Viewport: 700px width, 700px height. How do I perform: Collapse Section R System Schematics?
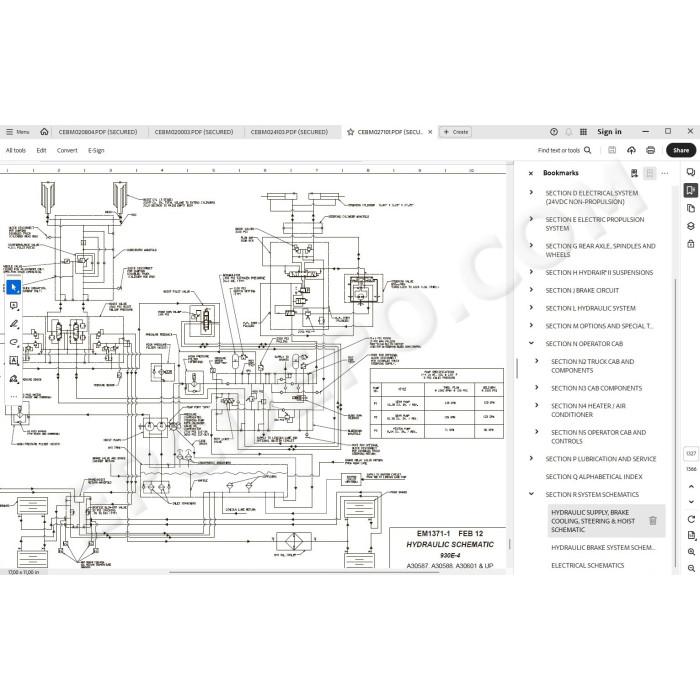point(531,494)
